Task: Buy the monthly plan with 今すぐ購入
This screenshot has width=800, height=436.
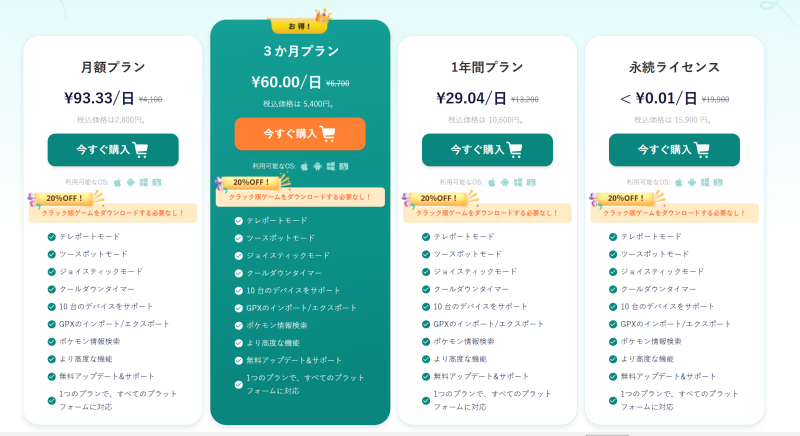Action: pyautogui.click(x=113, y=150)
